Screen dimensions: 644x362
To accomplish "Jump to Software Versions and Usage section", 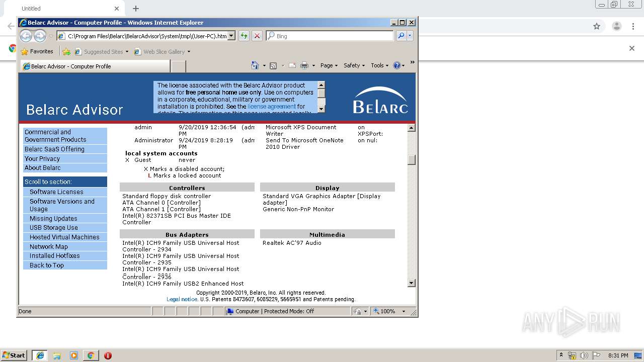I will [x=65, y=205].
